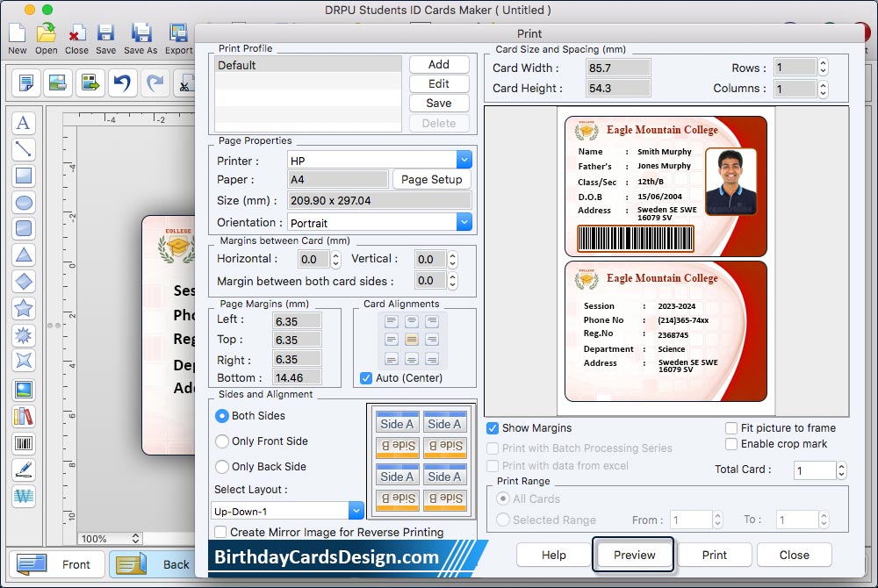Click the profile Save button
The height and width of the screenshot is (588, 878).
pos(439,103)
